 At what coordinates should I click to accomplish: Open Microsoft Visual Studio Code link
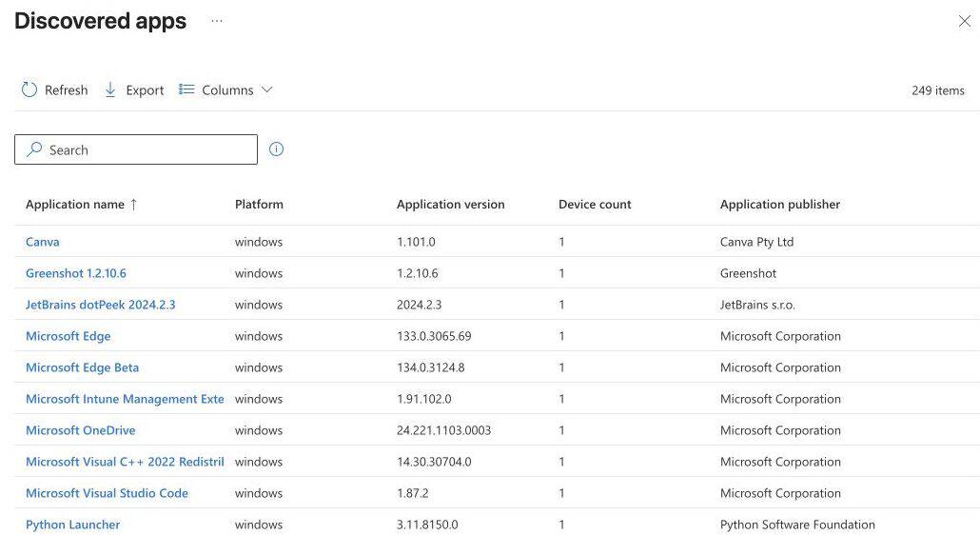coord(107,493)
